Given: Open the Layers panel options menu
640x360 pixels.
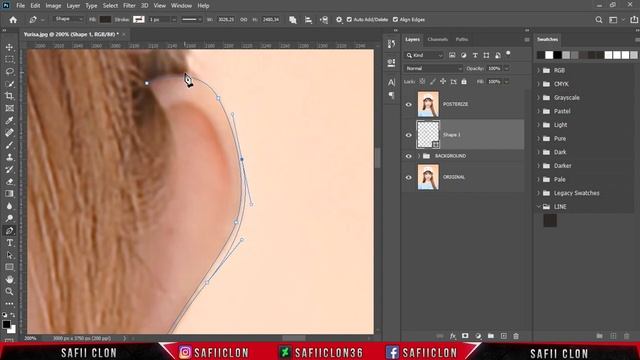Looking at the screenshot, I should tap(527, 40).
